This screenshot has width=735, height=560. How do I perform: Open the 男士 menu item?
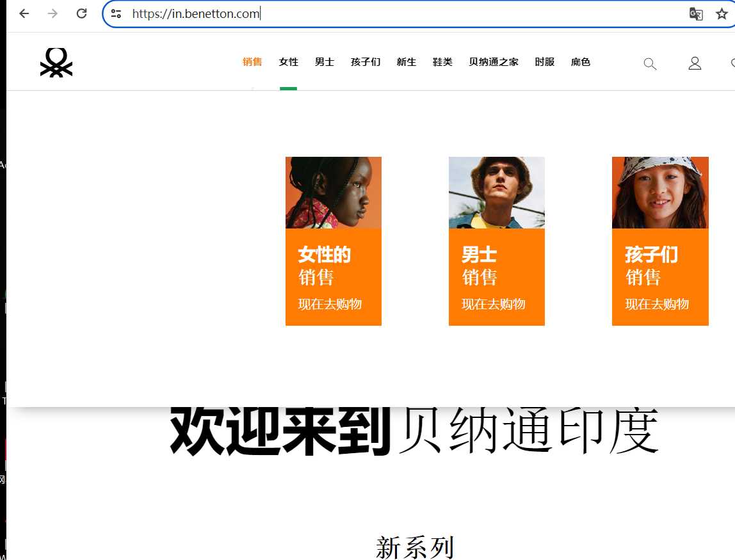point(325,62)
